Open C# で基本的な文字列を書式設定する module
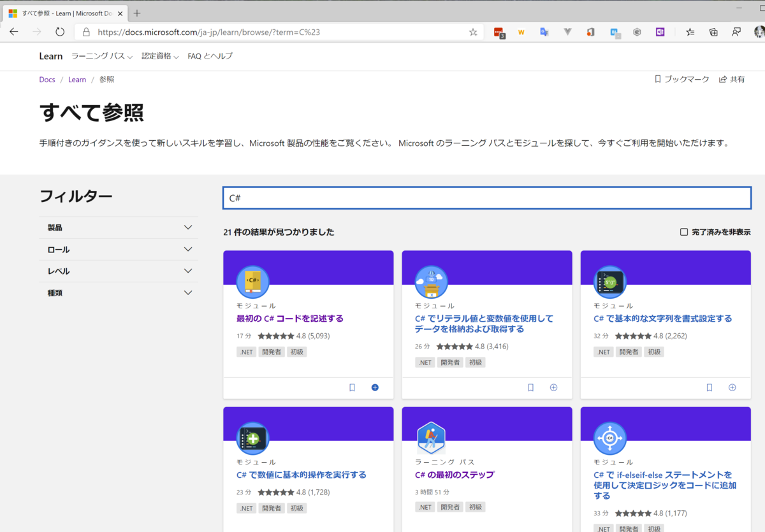 (x=663, y=318)
